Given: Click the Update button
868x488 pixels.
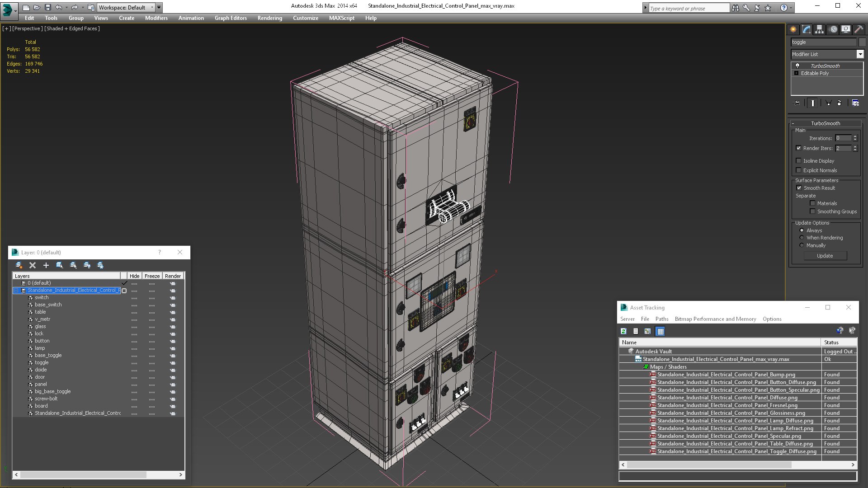Looking at the screenshot, I should [x=825, y=256].
